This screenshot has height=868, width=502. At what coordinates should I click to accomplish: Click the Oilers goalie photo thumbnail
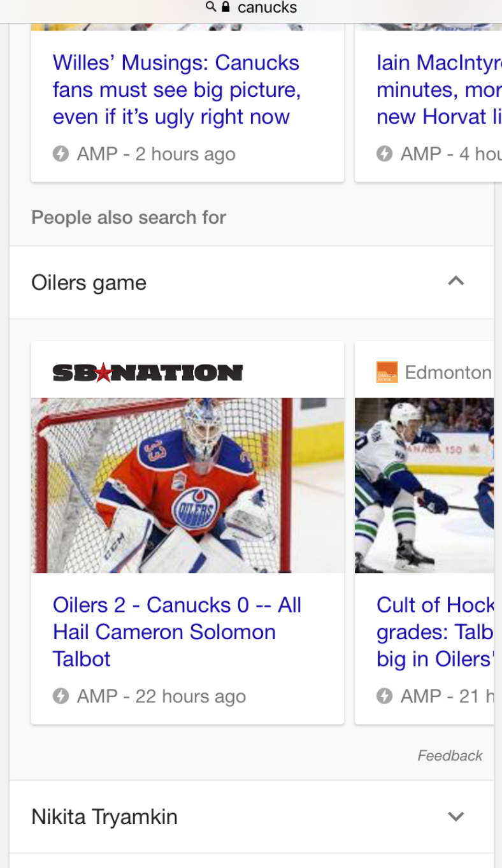[187, 485]
